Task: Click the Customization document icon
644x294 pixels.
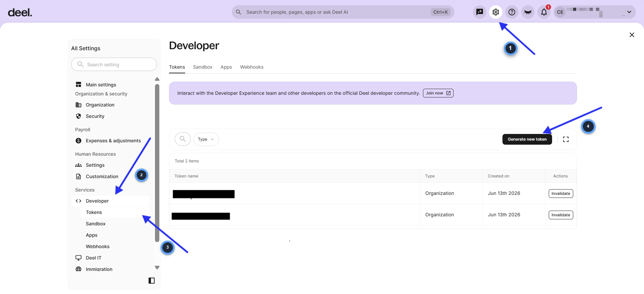Action: [x=78, y=176]
